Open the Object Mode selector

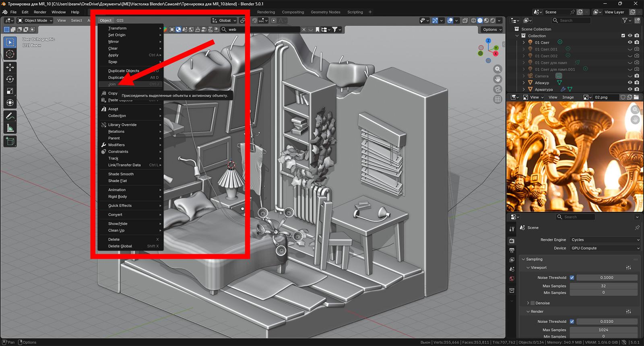tap(35, 21)
